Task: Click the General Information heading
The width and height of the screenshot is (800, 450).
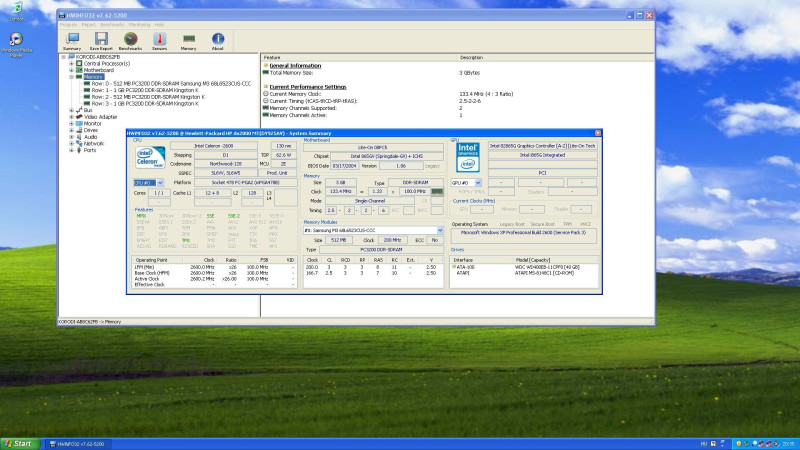Action: click(x=295, y=66)
